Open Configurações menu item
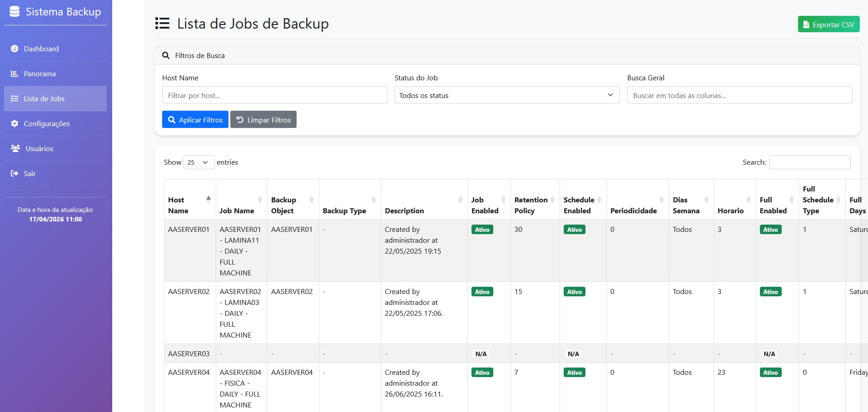The image size is (868, 412). click(x=55, y=123)
